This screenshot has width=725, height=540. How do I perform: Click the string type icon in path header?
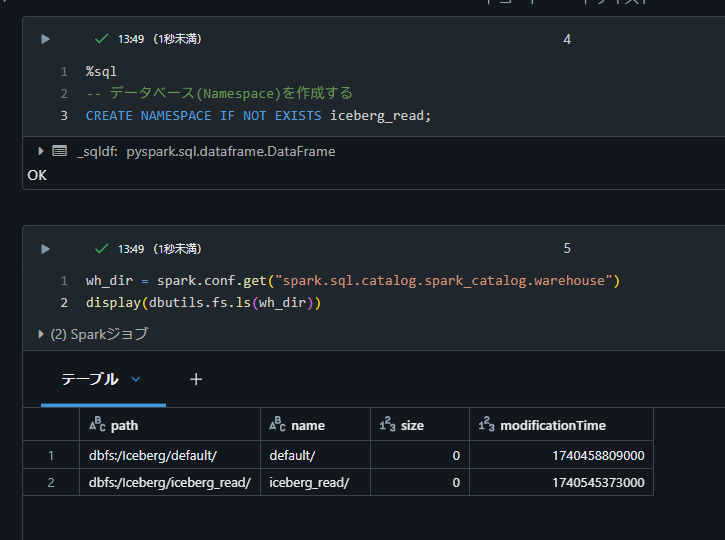97,424
